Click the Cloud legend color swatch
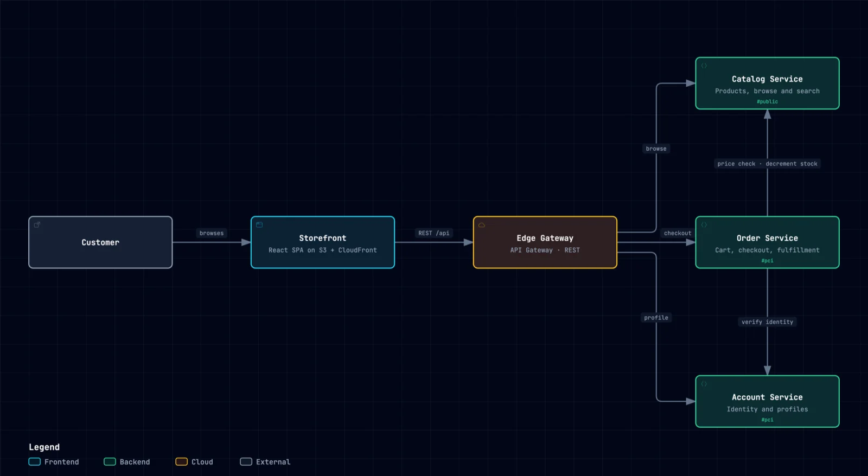This screenshot has width=868, height=476. (182, 462)
